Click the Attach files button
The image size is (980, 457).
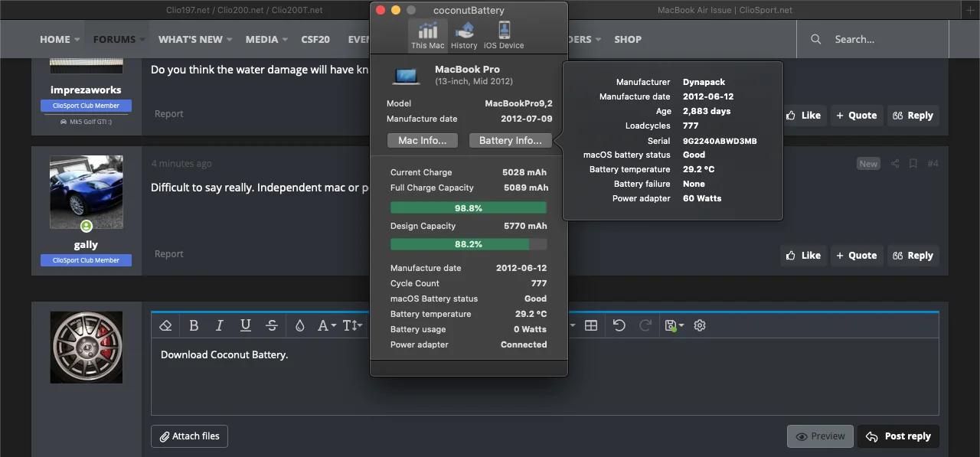click(189, 436)
